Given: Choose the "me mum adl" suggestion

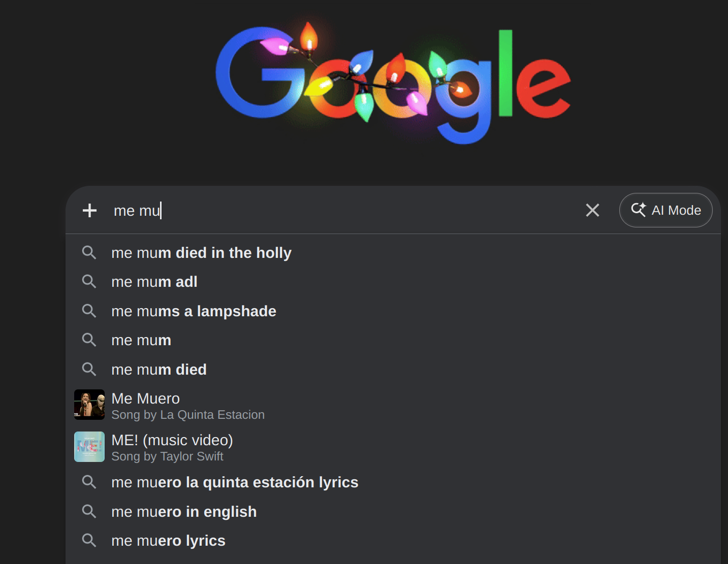Looking at the screenshot, I should click(154, 282).
